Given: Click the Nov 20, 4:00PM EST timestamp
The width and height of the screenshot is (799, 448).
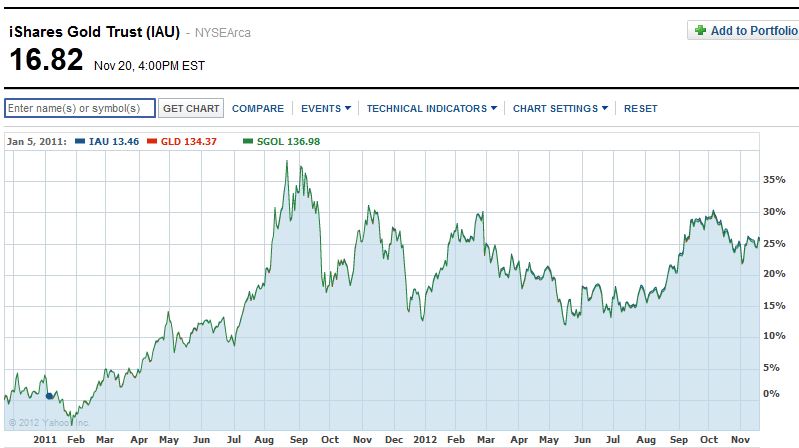Looking at the screenshot, I should pyautogui.click(x=149, y=66).
